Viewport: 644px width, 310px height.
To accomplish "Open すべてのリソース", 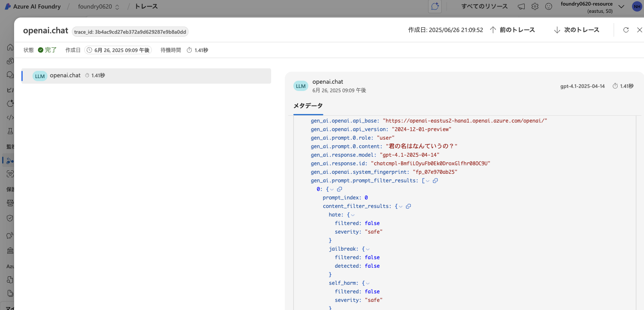I will [484, 6].
